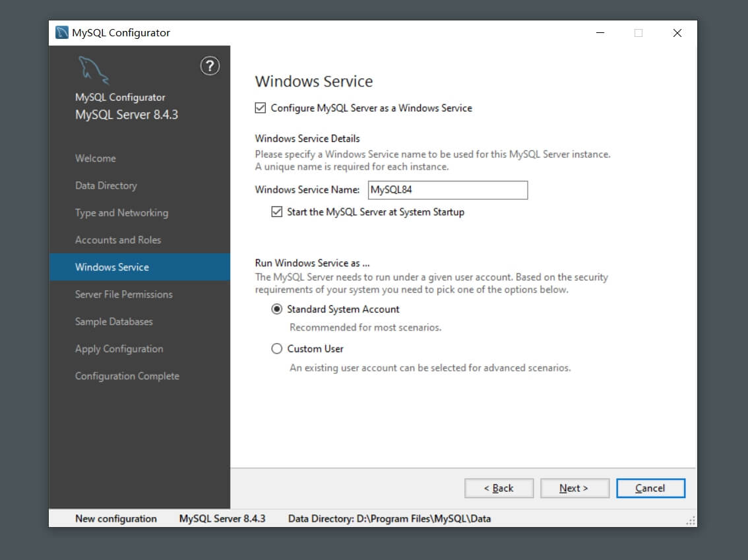The height and width of the screenshot is (560, 748).
Task: Open the Apply Configuration step
Action: pos(139,349)
